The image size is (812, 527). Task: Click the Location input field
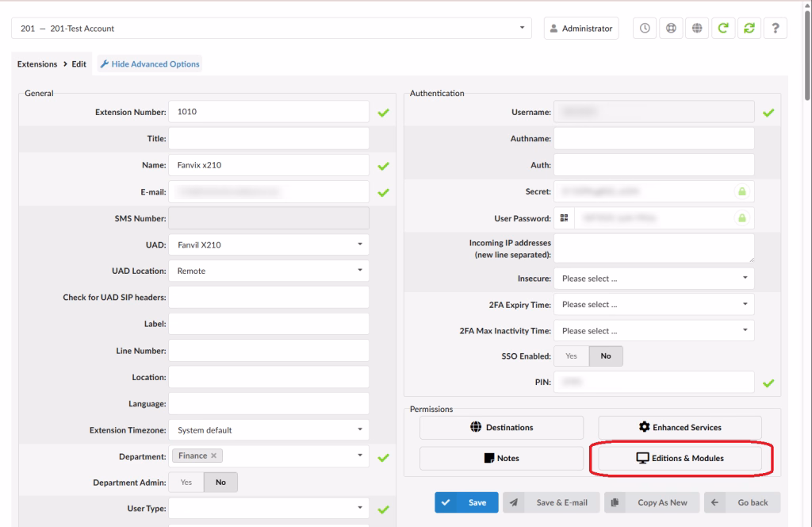269,377
